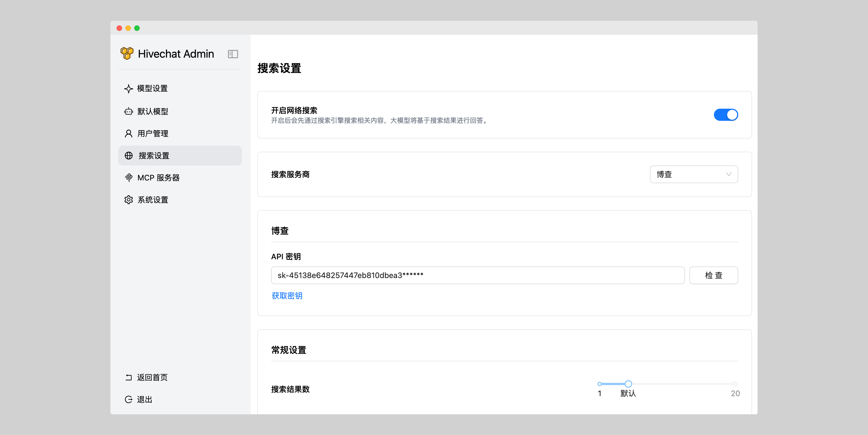The width and height of the screenshot is (868, 435).
Task: Click the person icon beside 用户管理
Action: coord(128,133)
